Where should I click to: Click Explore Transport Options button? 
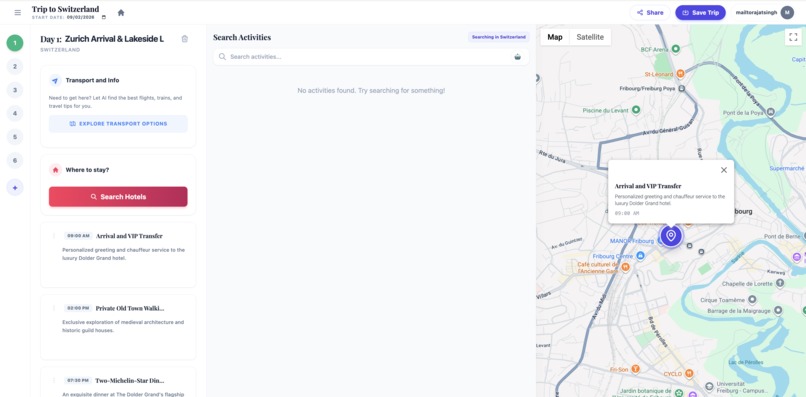[x=118, y=124]
